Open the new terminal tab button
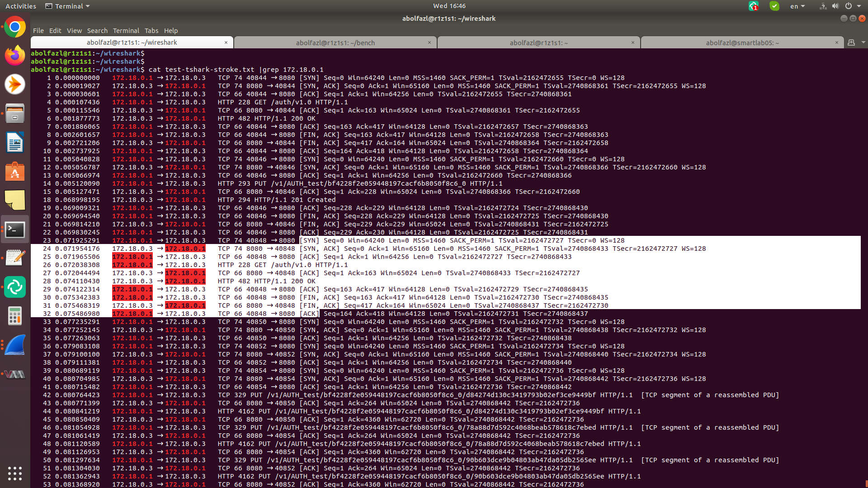Viewport: 868px width, 488px height. pyautogui.click(x=851, y=42)
